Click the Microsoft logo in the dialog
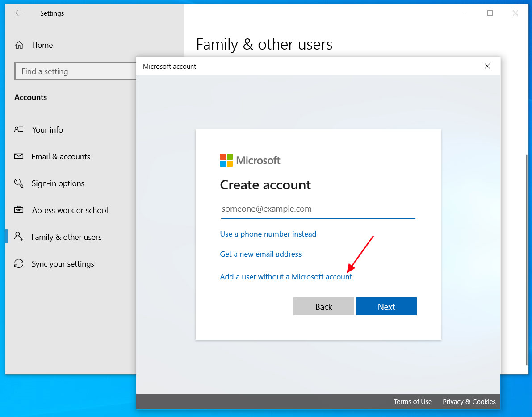 click(x=250, y=160)
